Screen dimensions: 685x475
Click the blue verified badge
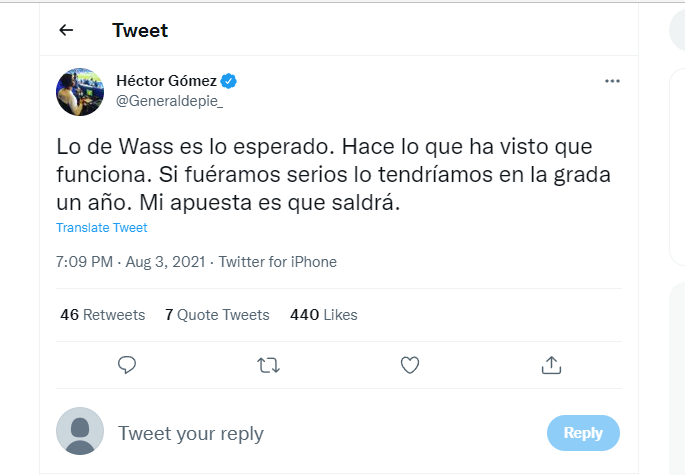(229, 81)
